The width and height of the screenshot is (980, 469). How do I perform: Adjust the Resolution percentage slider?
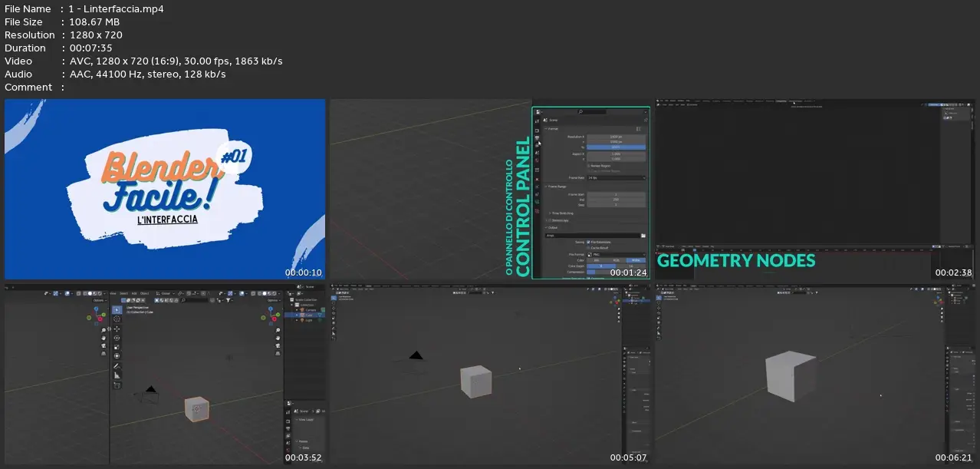pos(616,147)
